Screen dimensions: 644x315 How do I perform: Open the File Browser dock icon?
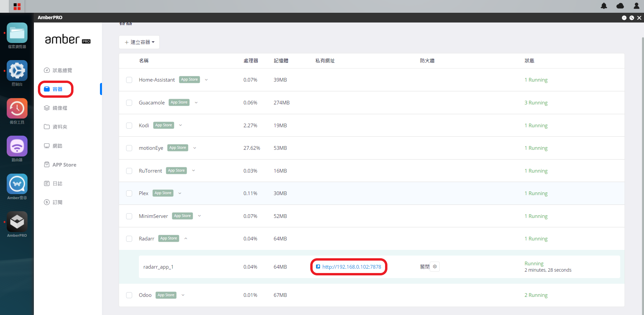[17, 33]
